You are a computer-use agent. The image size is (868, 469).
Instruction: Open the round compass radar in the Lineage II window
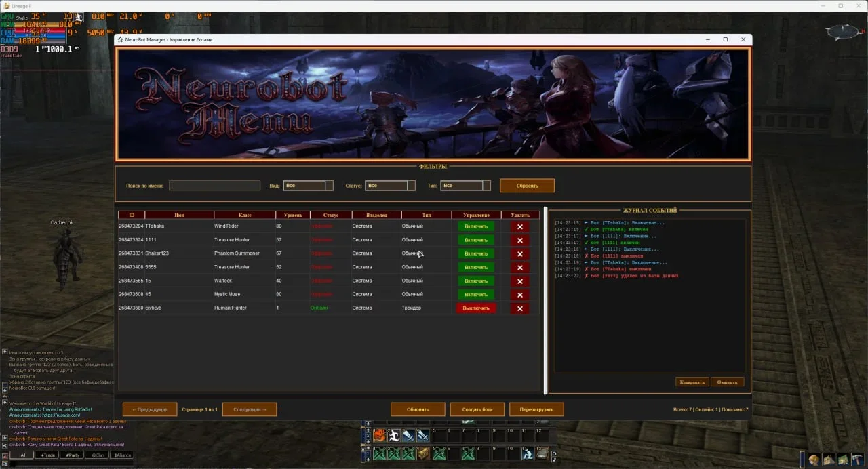tap(844, 32)
